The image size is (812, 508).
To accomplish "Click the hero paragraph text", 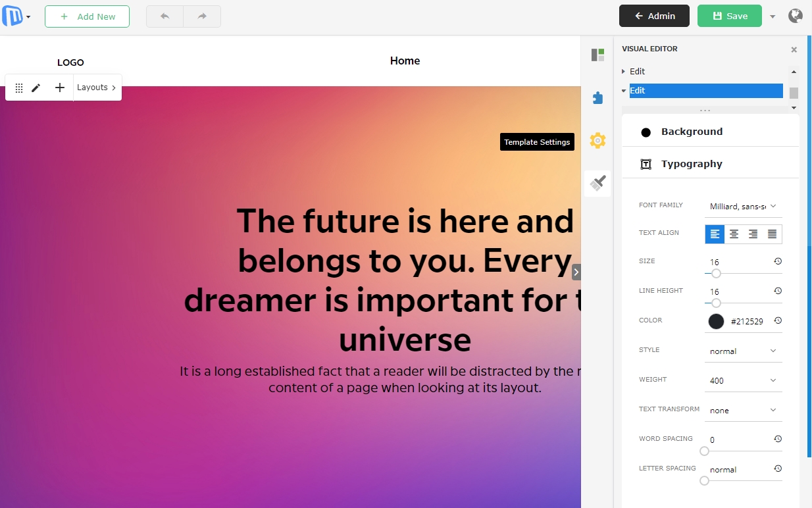I will (x=380, y=380).
